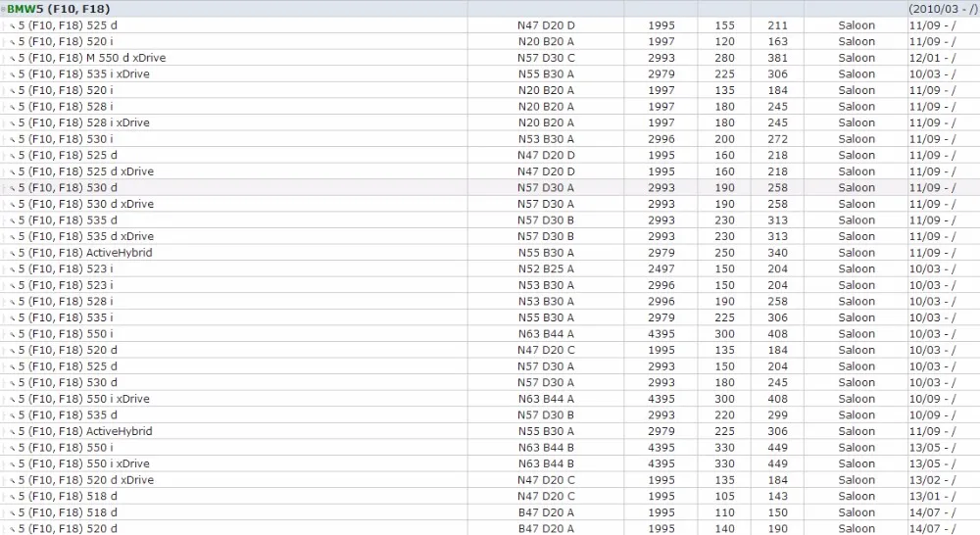
Task: Select the 5 (F10, F18) 535 i row without xDrive
Action: pos(490,317)
